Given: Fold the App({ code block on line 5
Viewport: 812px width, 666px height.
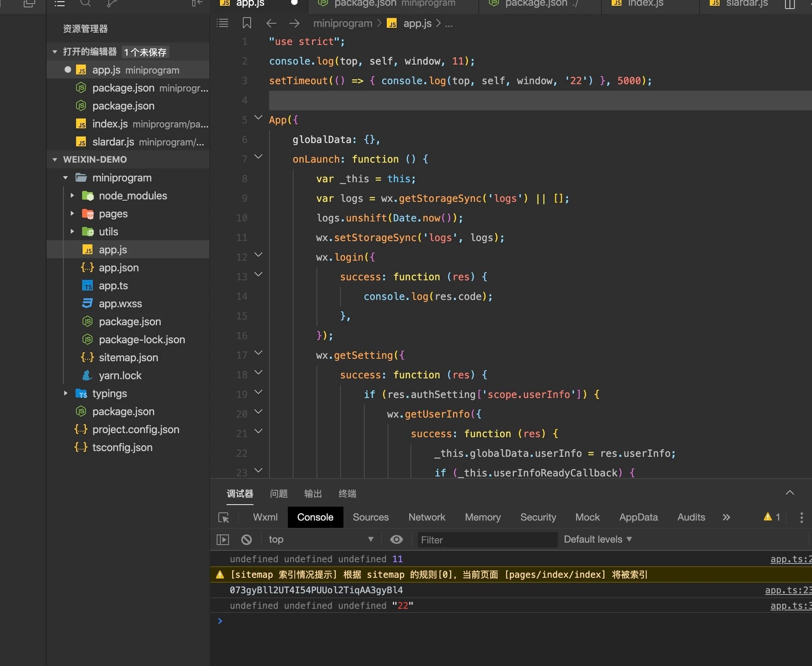Looking at the screenshot, I should click(258, 118).
